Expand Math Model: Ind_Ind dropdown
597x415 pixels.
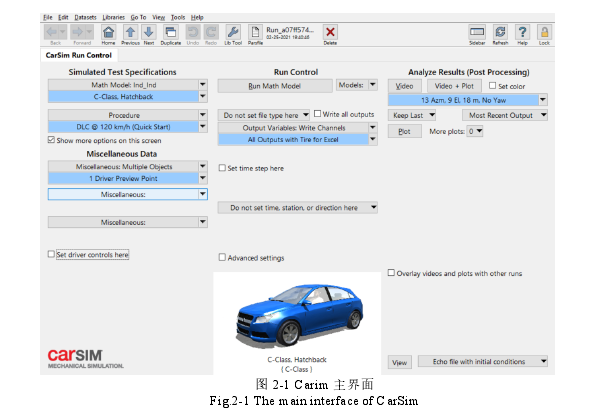(x=203, y=85)
